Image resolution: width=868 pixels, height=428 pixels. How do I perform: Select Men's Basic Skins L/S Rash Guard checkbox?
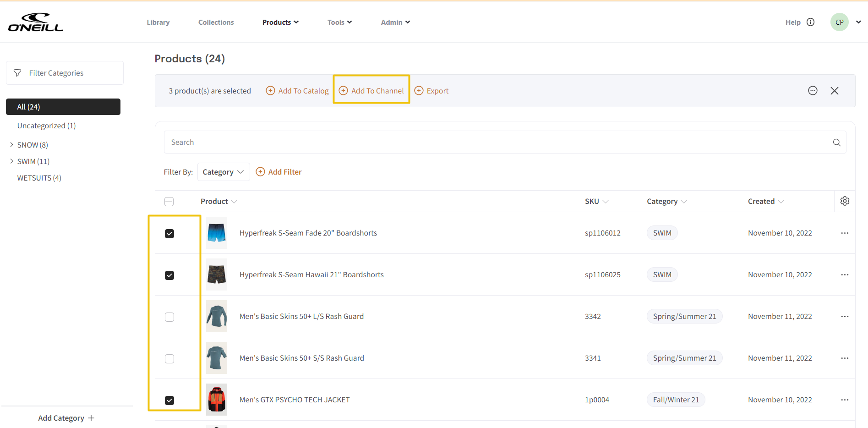click(169, 317)
